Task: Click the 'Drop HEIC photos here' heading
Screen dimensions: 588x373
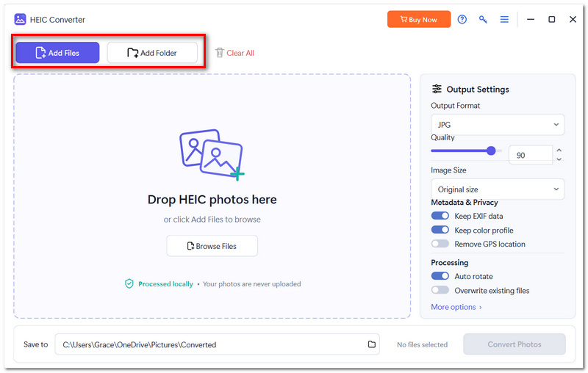Action: point(212,200)
